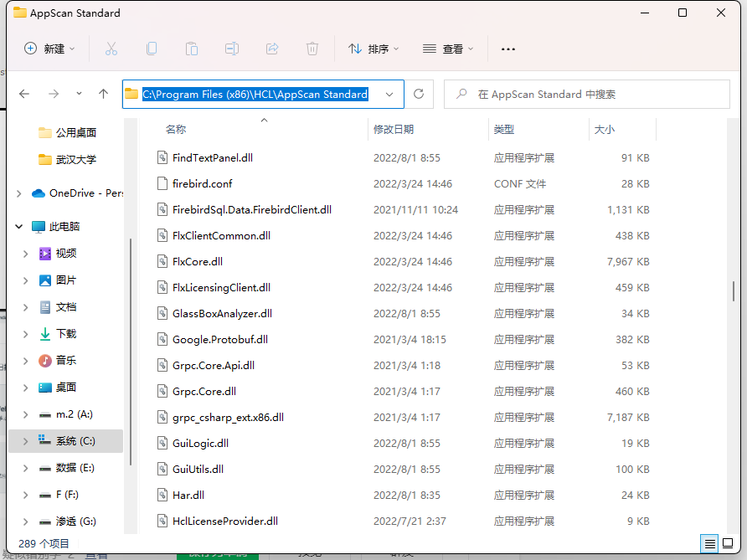Click the AppScan Standard search box
Screen dimensions: 747x560
coord(587,95)
